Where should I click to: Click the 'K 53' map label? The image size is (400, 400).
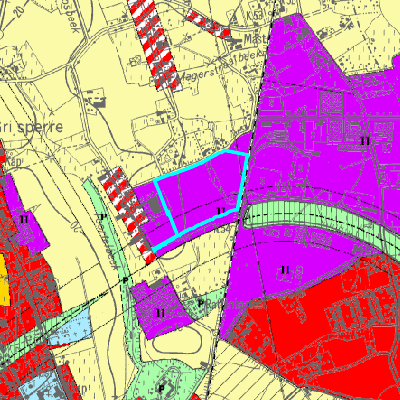[x=255, y=15]
